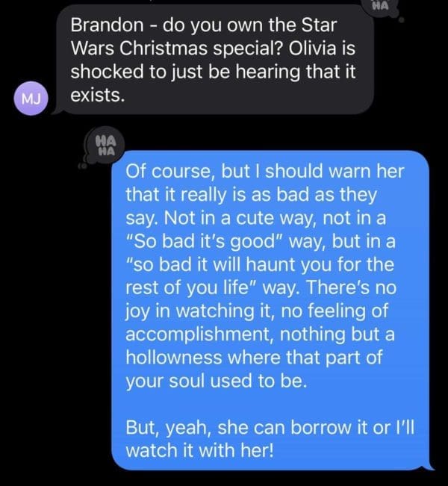This screenshot has height=486, width=448.
Task: Tap the word "accomplishment" in blue bubble
Action: pyautogui.click(x=199, y=334)
